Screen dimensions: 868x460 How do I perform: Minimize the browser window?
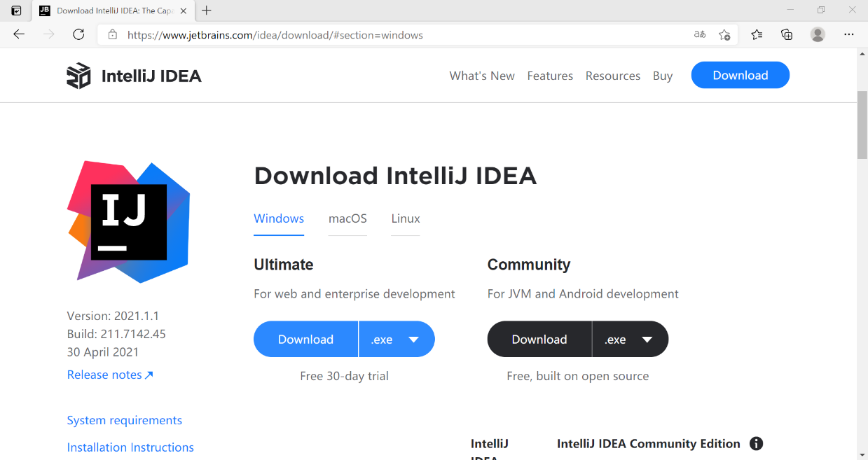790,11
